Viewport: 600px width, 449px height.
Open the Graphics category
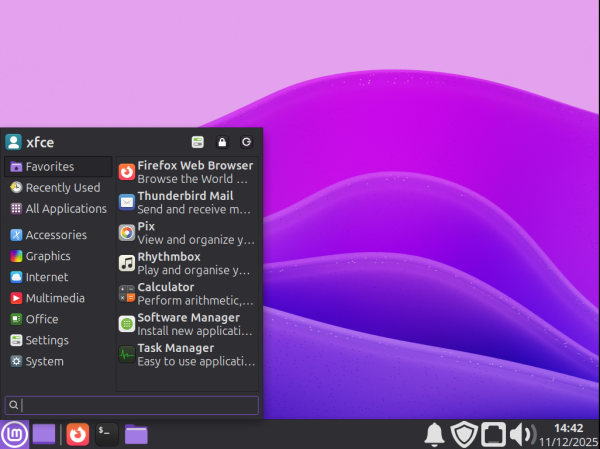58,256
